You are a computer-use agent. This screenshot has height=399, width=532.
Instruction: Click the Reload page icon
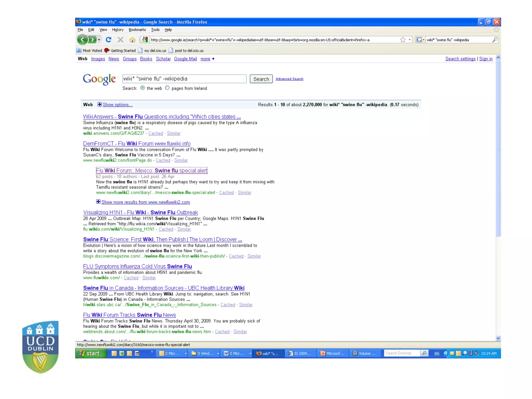point(109,40)
